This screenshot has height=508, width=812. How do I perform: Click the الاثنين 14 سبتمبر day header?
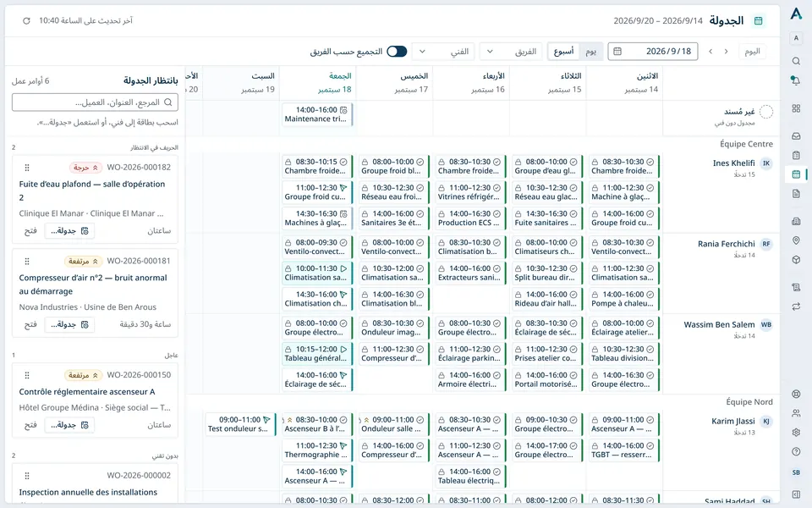pyautogui.click(x=624, y=82)
